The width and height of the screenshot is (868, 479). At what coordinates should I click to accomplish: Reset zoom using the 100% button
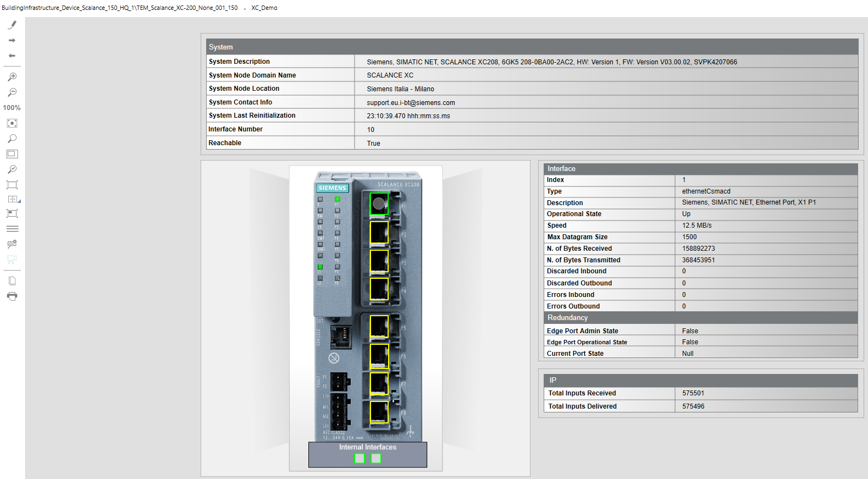[x=12, y=108]
